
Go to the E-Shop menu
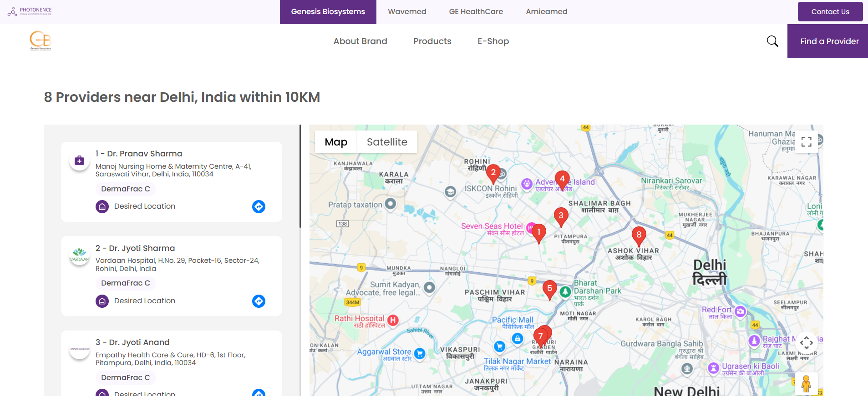(493, 41)
